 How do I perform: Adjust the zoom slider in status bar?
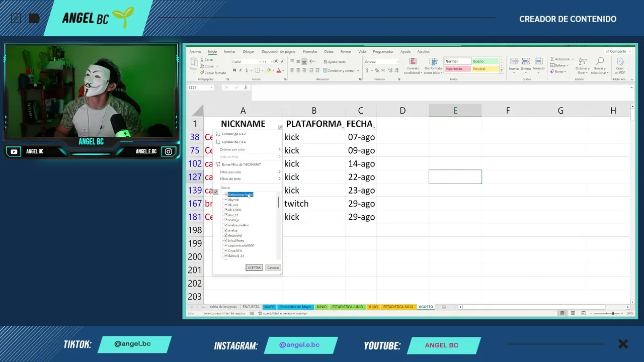tap(613, 313)
